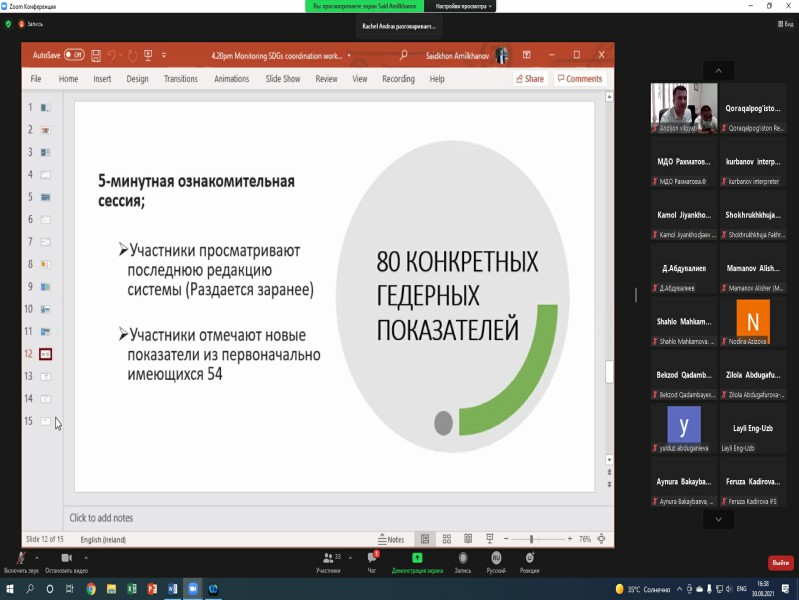Image resolution: width=799 pixels, height=600 pixels.
Task: Adjust the zoom slider in status bar
Action: pyautogui.click(x=531, y=539)
